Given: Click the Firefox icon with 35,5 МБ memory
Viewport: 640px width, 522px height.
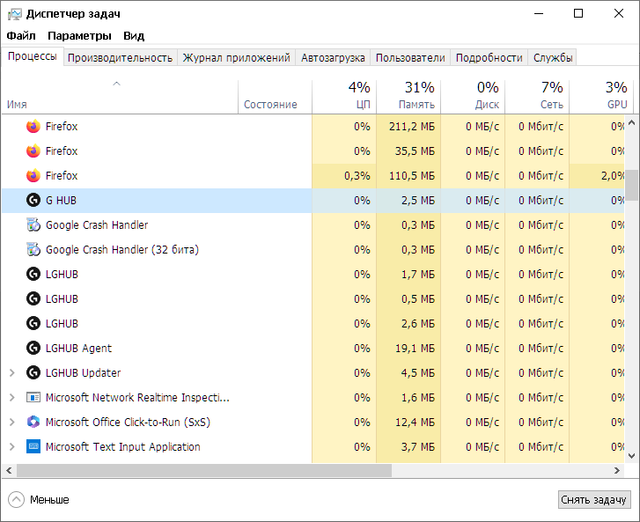Looking at the screenshot, I should 33,151.
